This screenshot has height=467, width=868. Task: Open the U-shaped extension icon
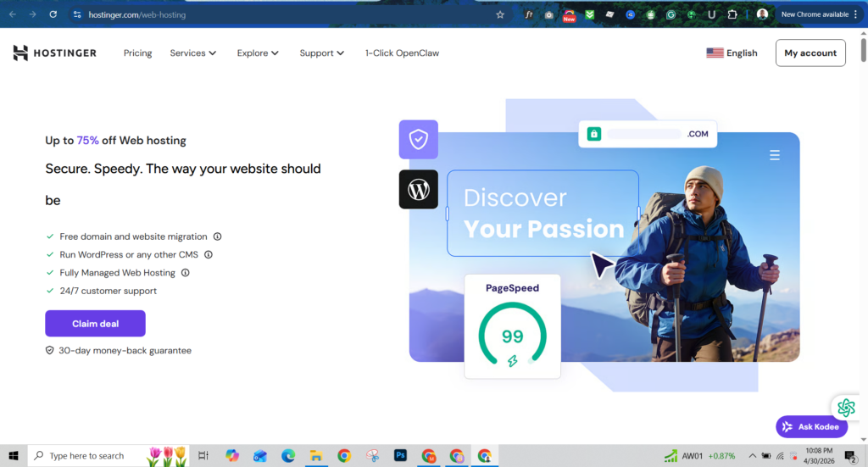click(x=711, y=15)
